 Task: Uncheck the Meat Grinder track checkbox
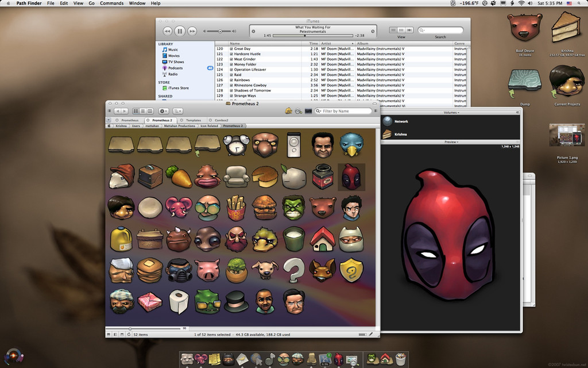[x=231, y=59]
